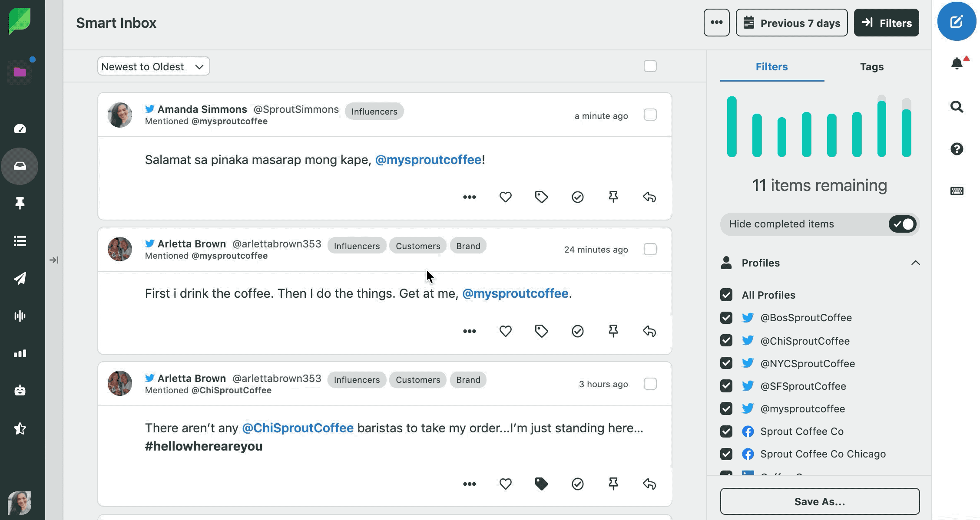The image size is (980, 520).
Task: Uncheck the @BosSproutCoffee profile checkbox
Action: tap(726, 318)
